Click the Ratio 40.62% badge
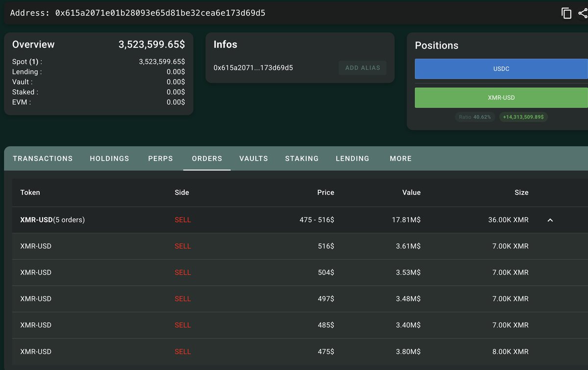This screenshot has height=370, width=588. [x=475, y=117]
